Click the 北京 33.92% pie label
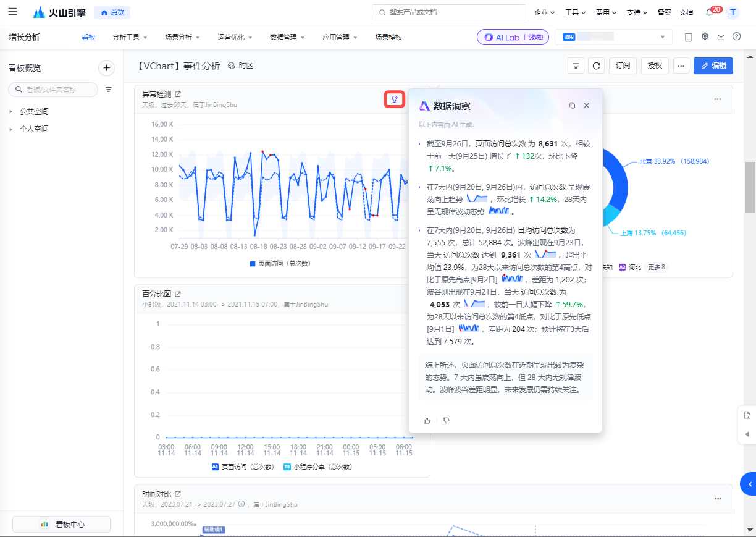 click(674, 161)
